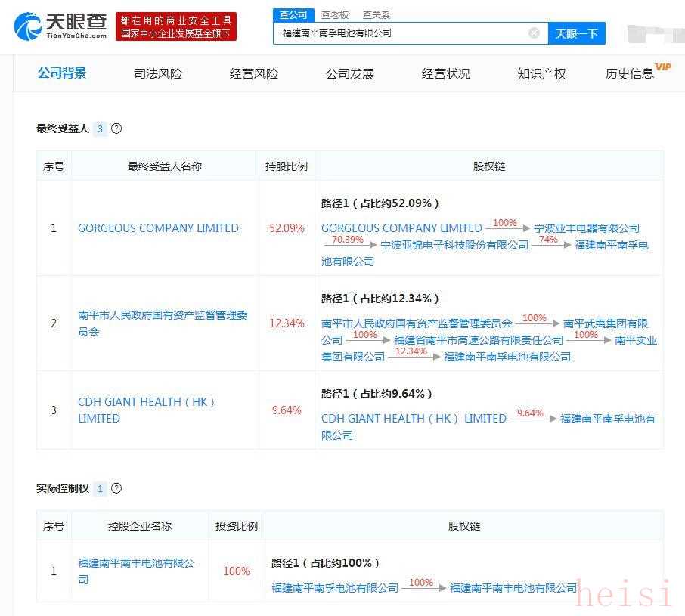This screenshot has width=685, height=616.
Task: Click the 52.09% shareholding value
Action: point(287,228)
